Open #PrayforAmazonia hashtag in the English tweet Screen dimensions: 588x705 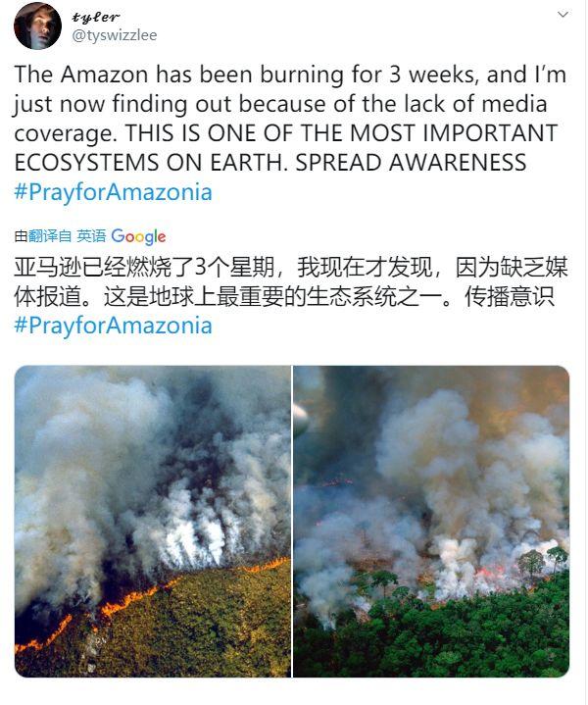114,192
